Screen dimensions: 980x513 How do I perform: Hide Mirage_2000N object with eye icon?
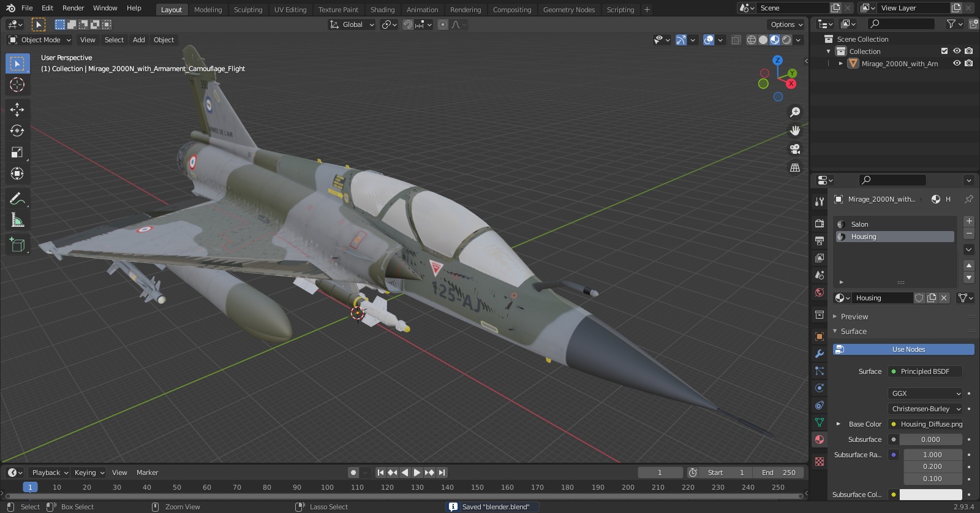pos(957,63)
